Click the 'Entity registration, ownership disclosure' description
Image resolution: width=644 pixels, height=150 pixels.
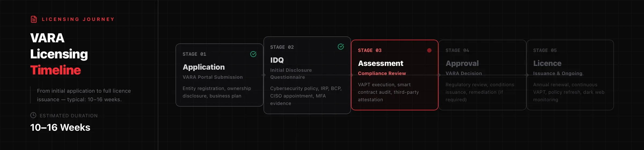pyautogui.click(x=217, y=92)
